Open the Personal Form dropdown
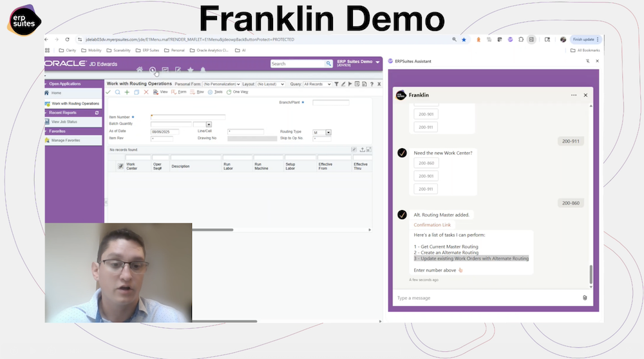 pos(222,84)
